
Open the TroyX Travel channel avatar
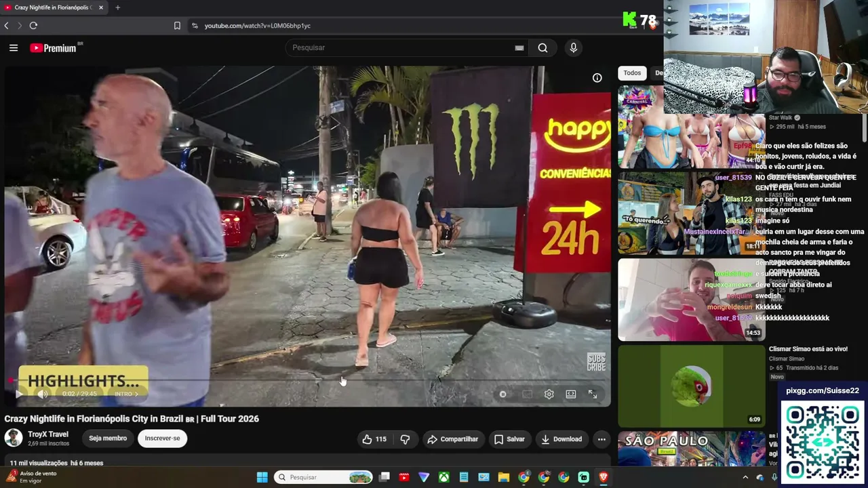click(14, 438)
